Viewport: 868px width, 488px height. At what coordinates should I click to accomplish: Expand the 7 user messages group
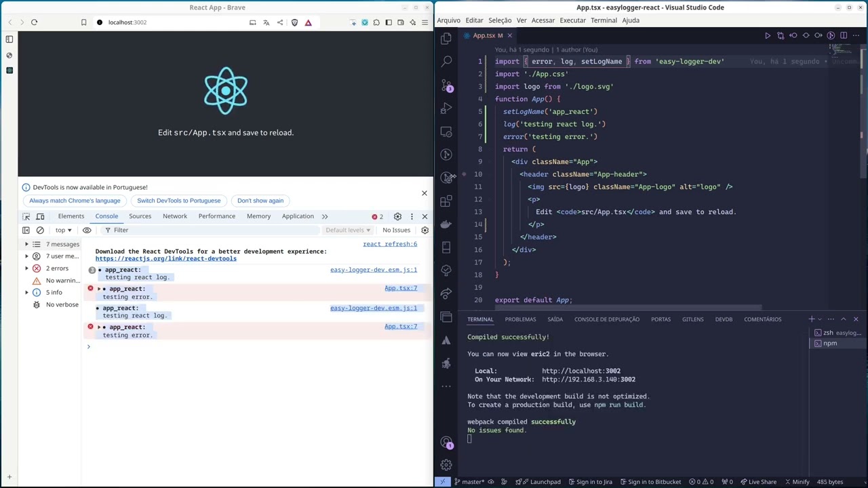(27, 256)
